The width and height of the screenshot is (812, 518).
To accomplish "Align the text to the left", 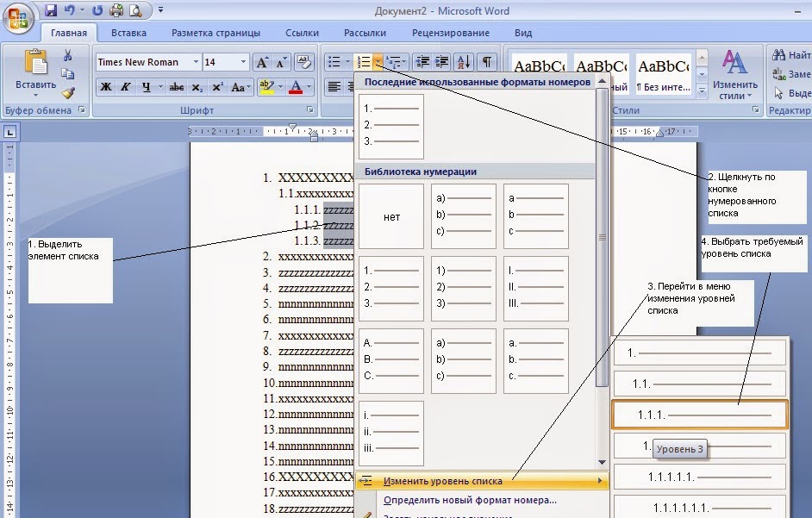I will pos(334,87).
